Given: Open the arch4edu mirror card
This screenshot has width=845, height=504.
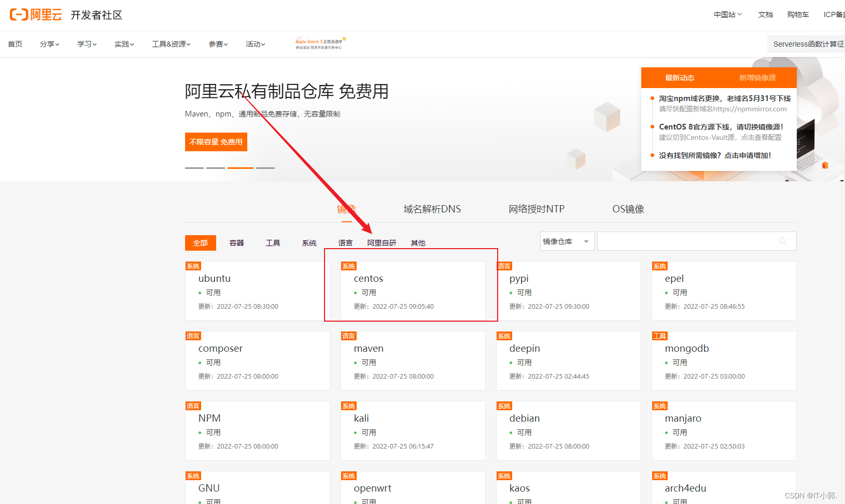Looking at the screenshot, I should tap(724, 487).
